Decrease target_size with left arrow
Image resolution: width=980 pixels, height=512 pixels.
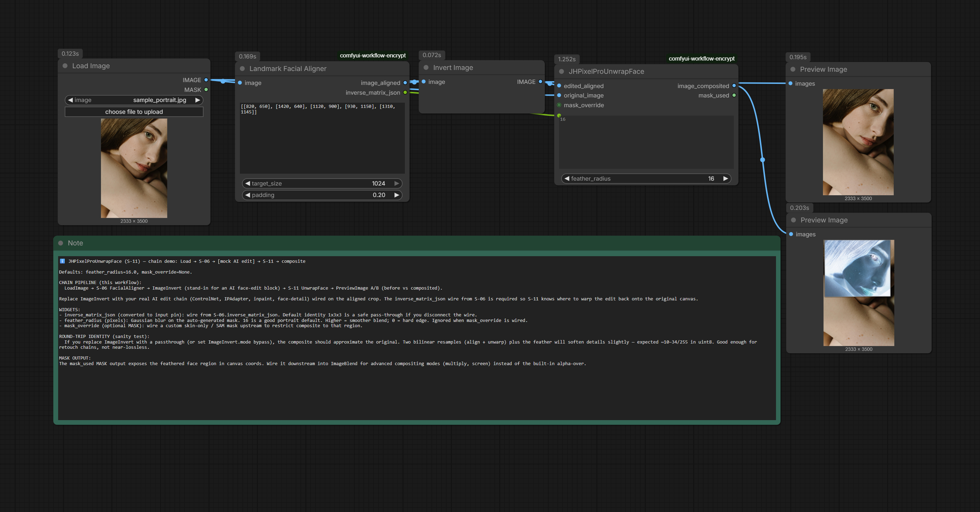pos(248,183)
